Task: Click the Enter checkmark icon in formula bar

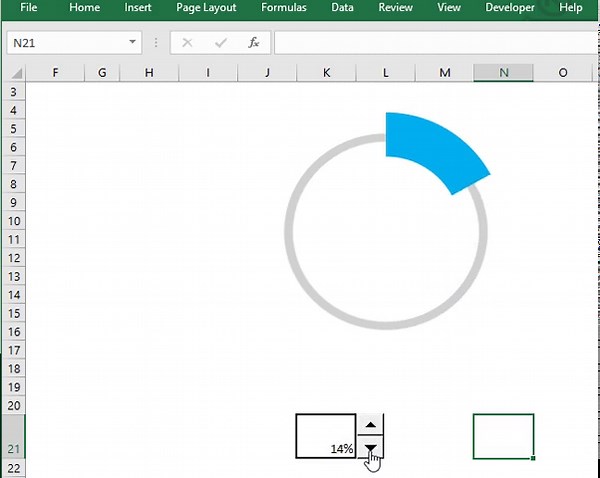Action: click(x=221, y=42)
